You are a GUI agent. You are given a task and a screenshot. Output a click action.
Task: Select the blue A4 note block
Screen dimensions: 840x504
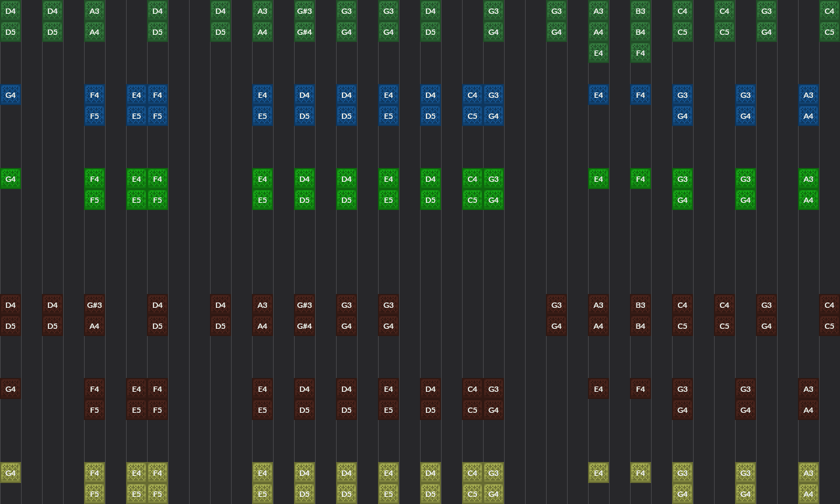(x=808, y=115)
